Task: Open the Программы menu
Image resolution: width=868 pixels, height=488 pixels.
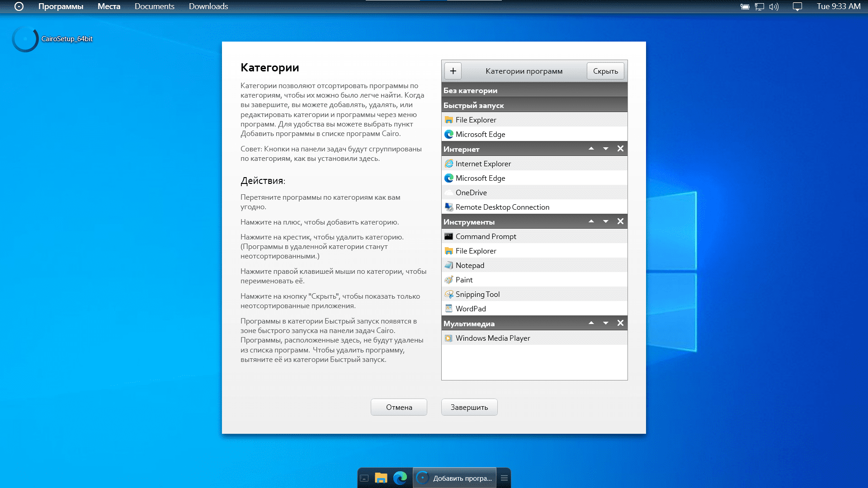Action: 61,6
